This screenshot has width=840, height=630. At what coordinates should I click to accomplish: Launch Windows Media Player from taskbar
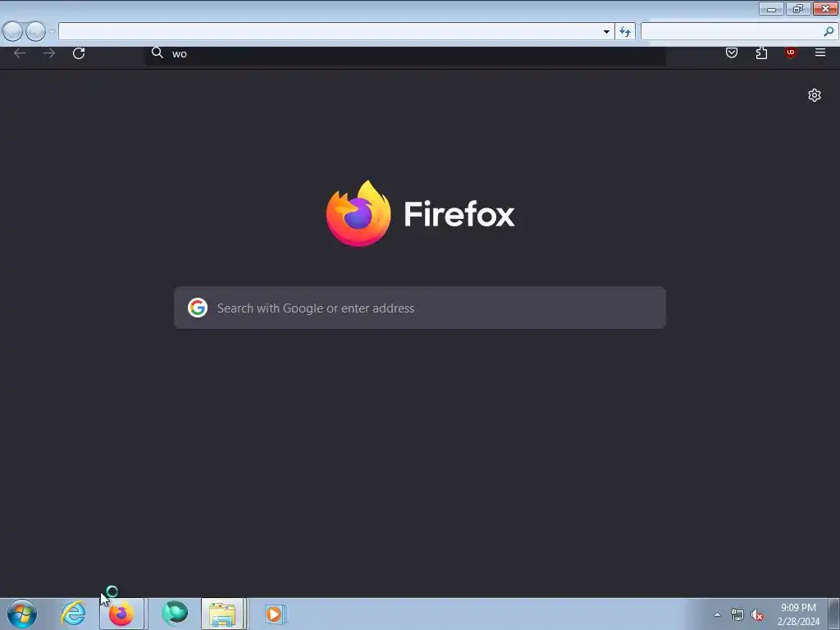click(275, 614)
